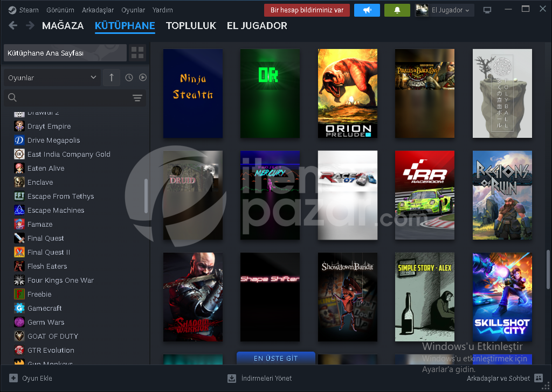Open İndirmeleri Yönet

tap(260, 379)
